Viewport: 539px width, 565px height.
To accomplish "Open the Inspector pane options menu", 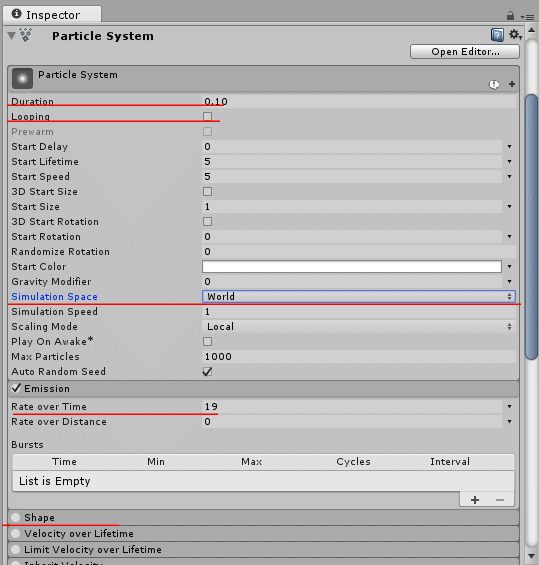I will point(527,17).
